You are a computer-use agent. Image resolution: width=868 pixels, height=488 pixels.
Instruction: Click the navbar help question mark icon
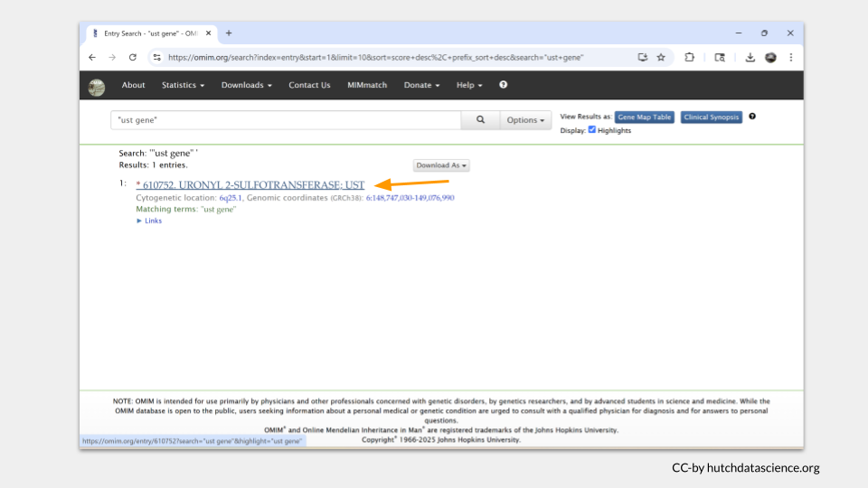point(504,85)
